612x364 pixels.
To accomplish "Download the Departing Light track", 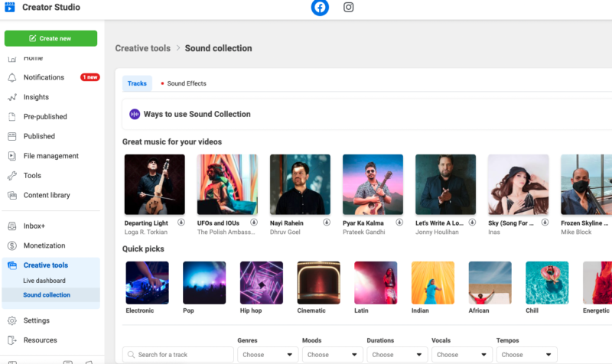I will 181,223.
